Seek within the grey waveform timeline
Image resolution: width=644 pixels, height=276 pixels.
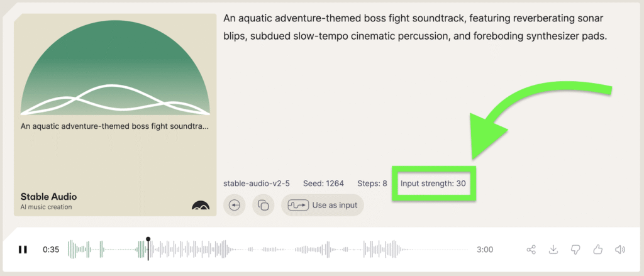(314, 250)
